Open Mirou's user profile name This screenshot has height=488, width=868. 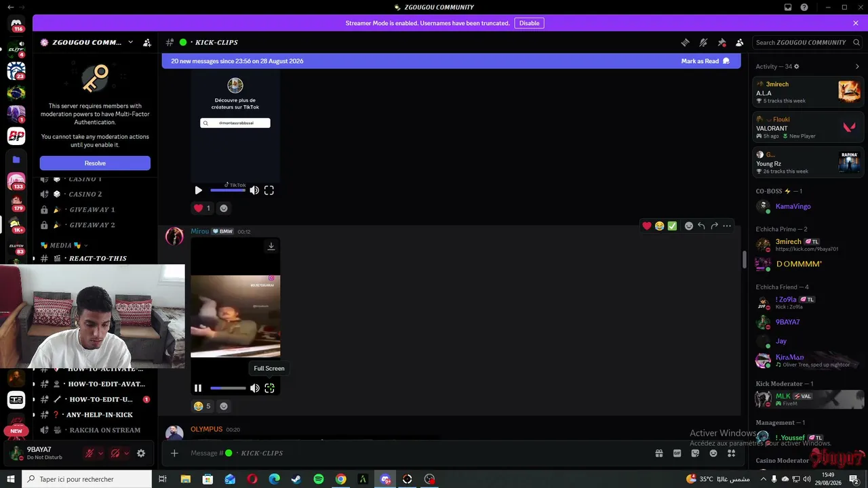200,231
